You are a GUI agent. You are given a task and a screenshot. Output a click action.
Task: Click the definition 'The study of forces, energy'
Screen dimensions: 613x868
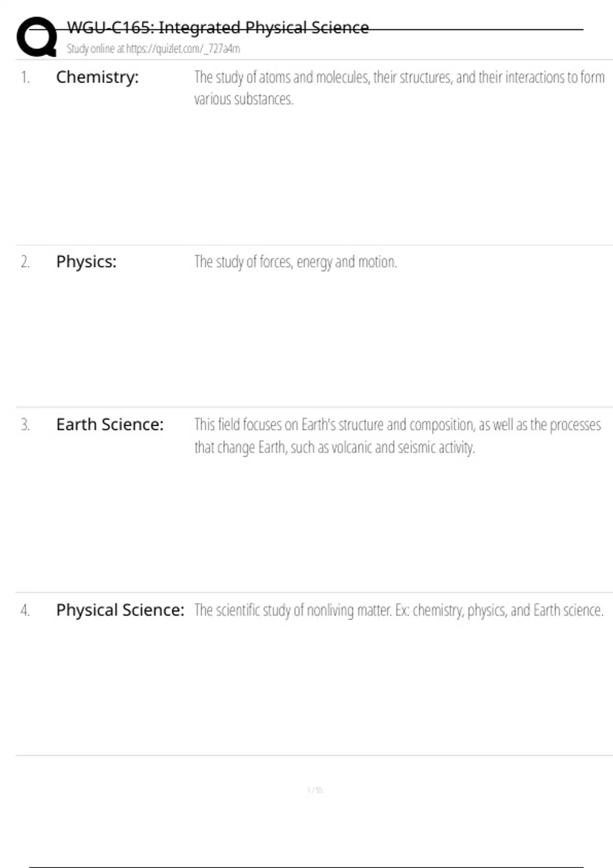(295, 262)
